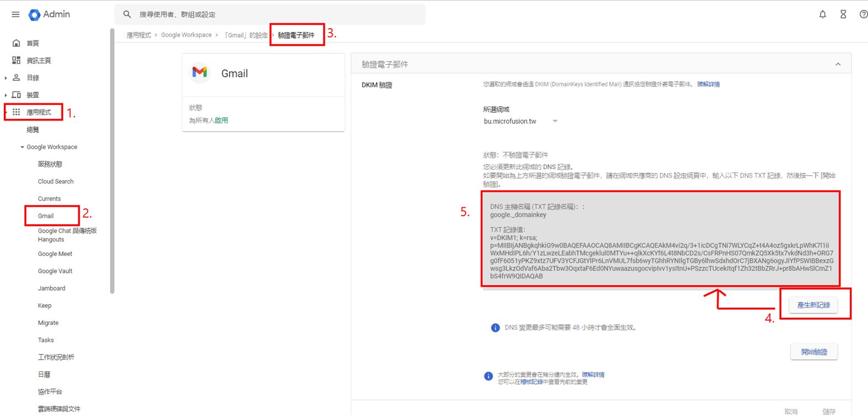
Task: Open Google Meet in sidebar
Action: (55, 254)
